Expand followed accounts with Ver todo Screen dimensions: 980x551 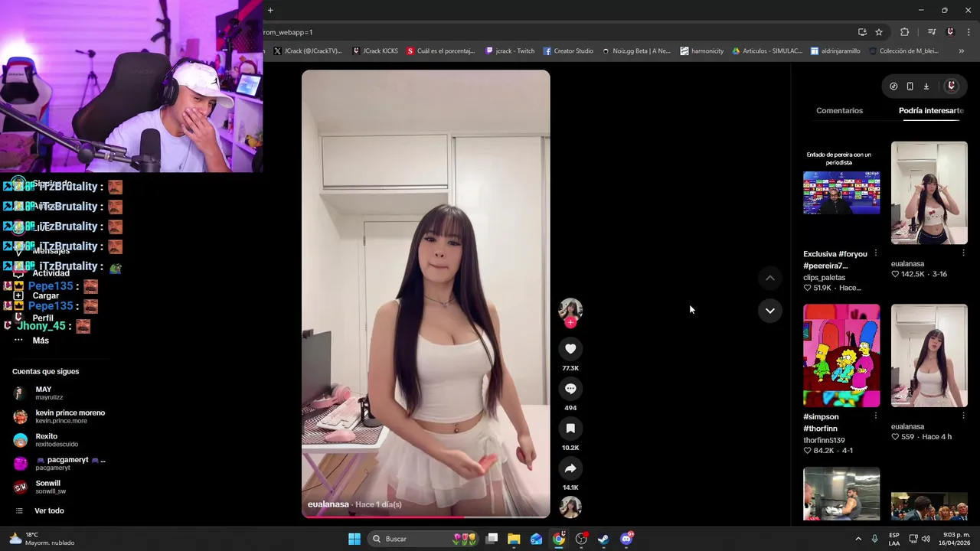tap(49, 510)
